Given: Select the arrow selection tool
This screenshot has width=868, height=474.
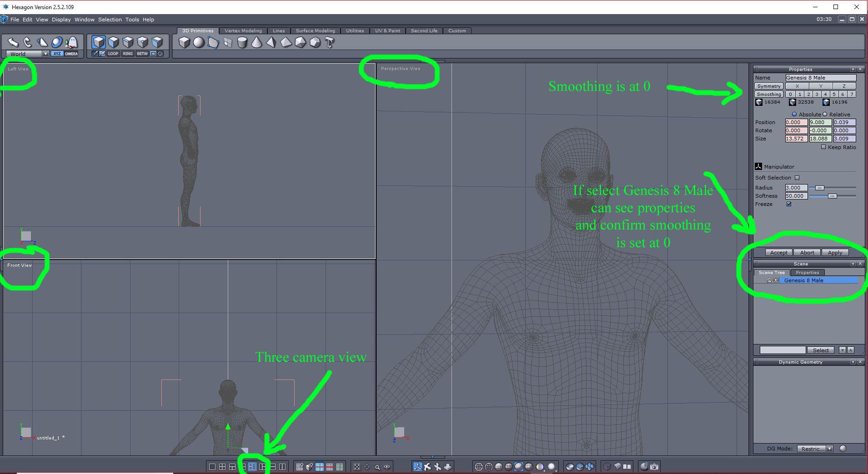Looking at the screenshot, I should [x=13, y=42].
